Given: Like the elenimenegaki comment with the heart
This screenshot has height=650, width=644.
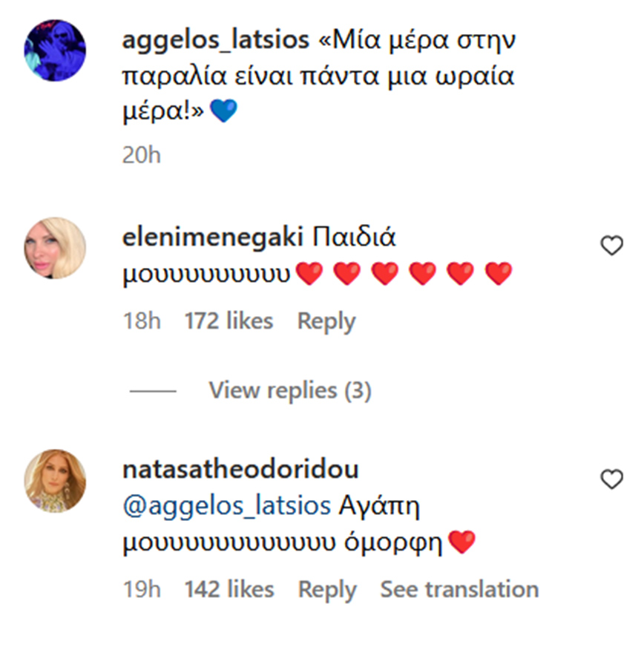Looking at the screenshot, I should click(611, 246).
